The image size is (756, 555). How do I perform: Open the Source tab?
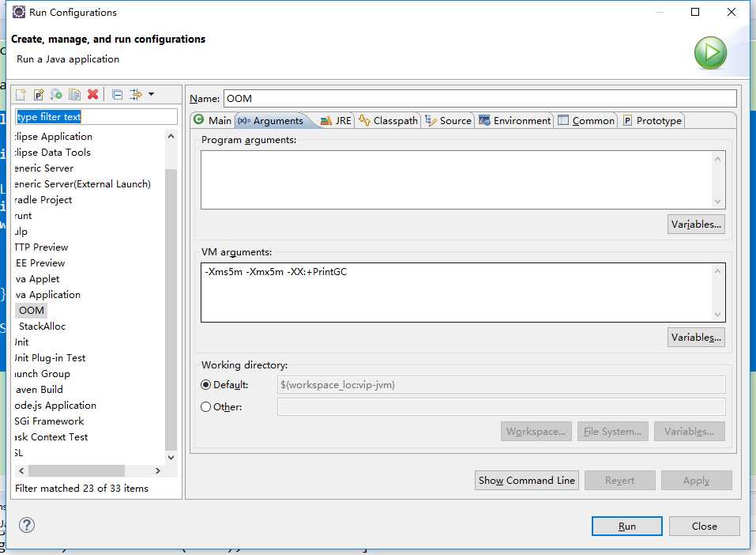pos(448,121)
